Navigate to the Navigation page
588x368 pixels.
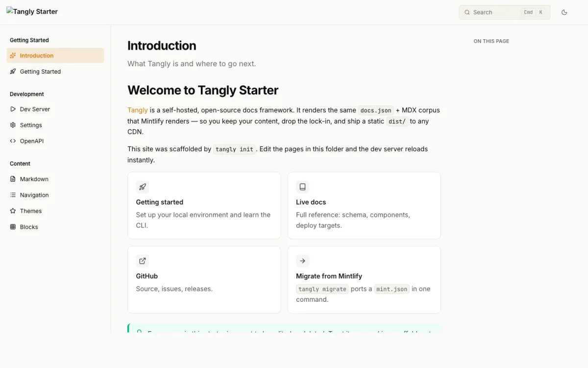(55, 195)
